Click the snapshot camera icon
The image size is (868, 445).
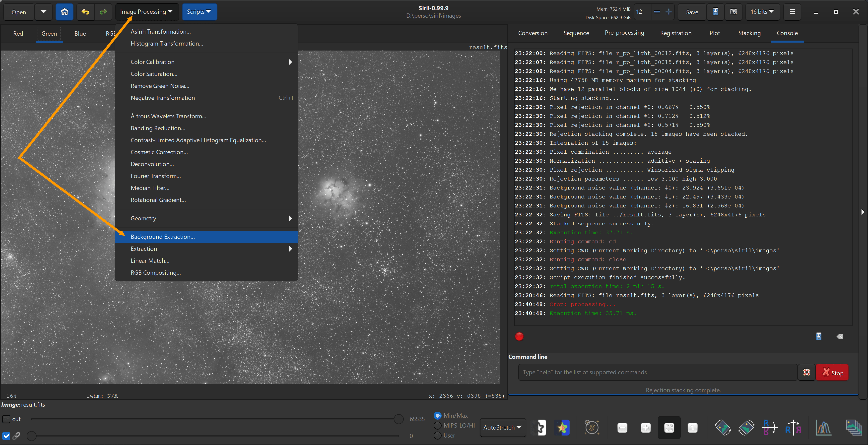[x=733, y=12]
